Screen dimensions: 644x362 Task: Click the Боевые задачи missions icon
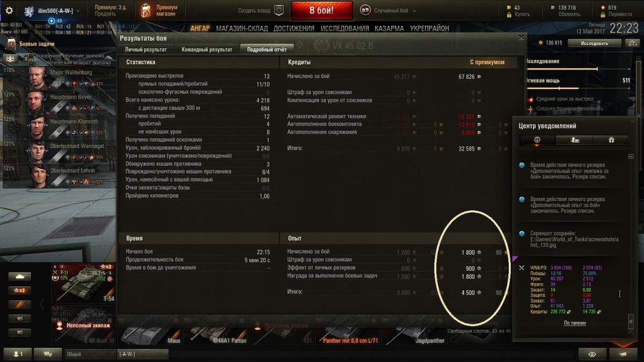11,43
